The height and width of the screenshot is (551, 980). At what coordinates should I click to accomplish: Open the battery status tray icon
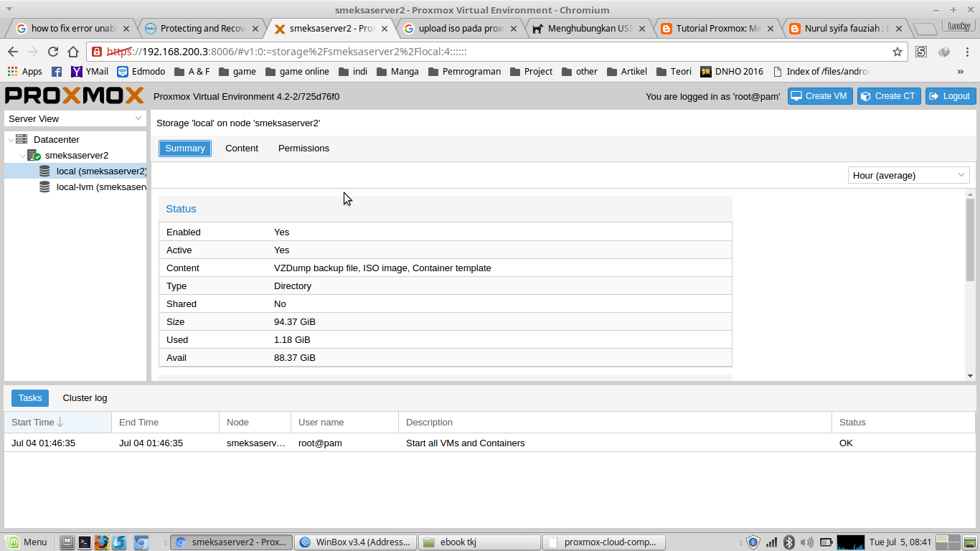click(826, 542)
